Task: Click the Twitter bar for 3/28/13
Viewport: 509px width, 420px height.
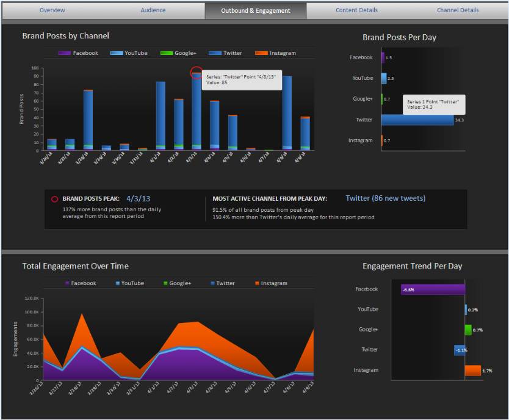Action: click(x=88, y=117)
